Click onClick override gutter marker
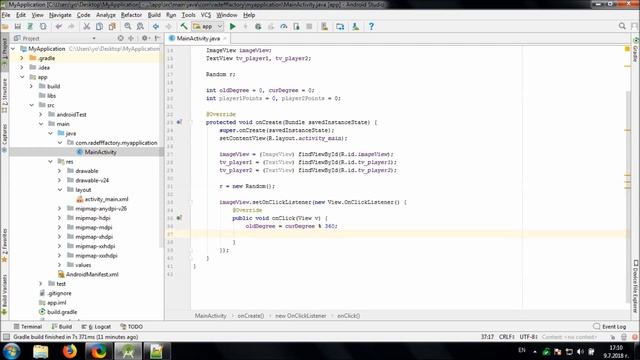Viewport: 640px width, 360px height. (179, 218)
